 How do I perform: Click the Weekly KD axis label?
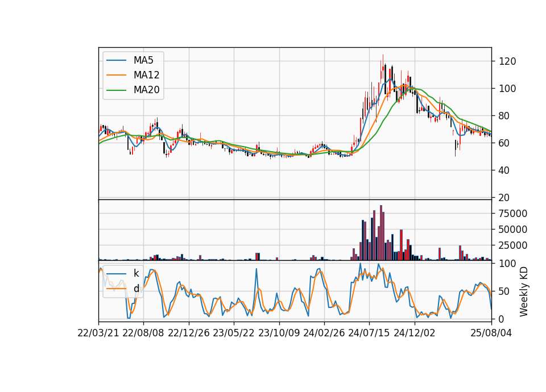pos(524,291)
